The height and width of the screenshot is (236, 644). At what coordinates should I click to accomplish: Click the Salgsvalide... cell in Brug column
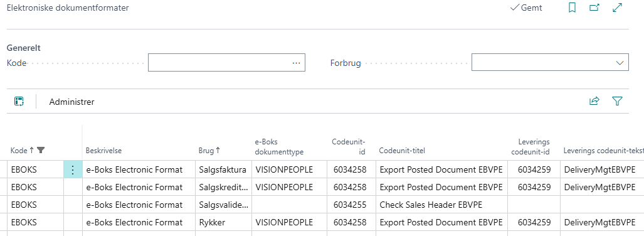tap(223, 205)
